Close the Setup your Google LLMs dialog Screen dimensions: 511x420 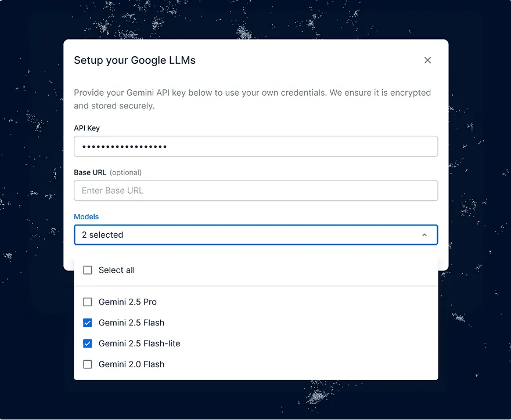point(427,60)
